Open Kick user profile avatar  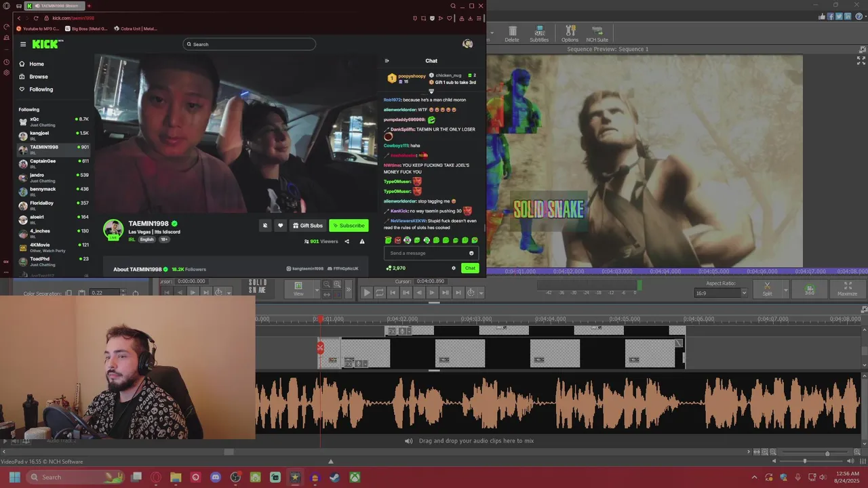467,43
